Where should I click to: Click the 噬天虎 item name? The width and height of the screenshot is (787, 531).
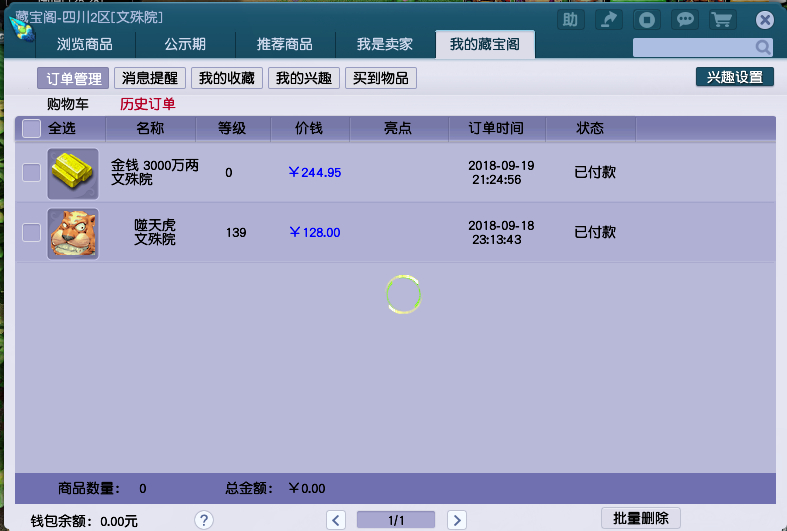point(155,225)
